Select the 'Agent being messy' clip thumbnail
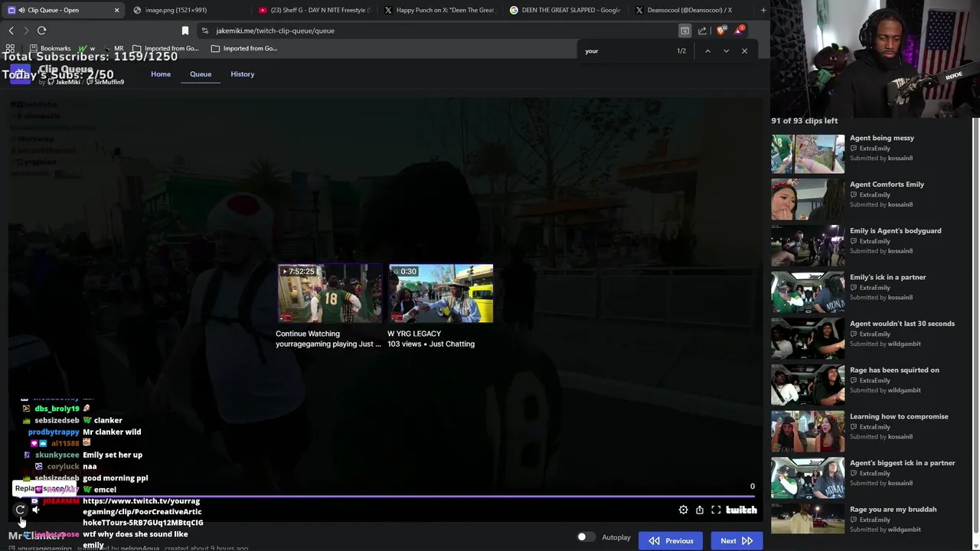 pyautogui.click(x=808, y=154)
